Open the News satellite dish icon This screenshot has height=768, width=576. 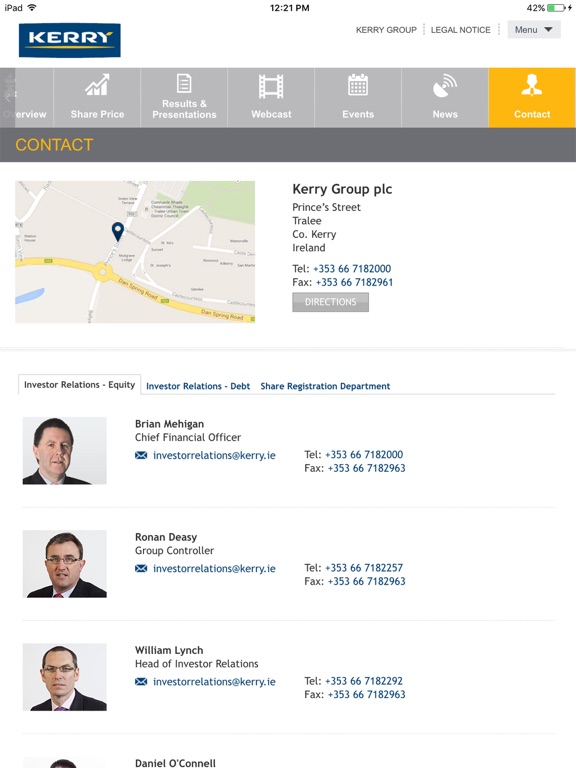pos(445,85)
